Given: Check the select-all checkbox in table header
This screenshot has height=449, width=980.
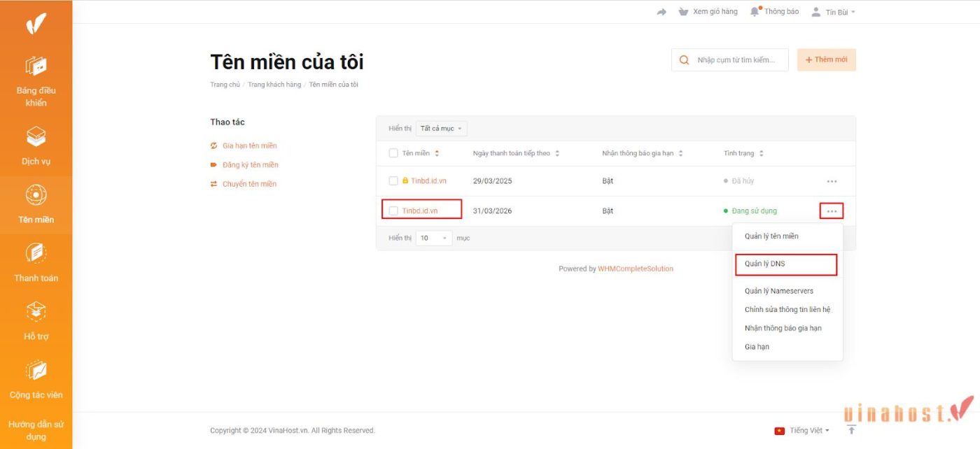Looking at the screenshot, I should (x=393, y=152).
